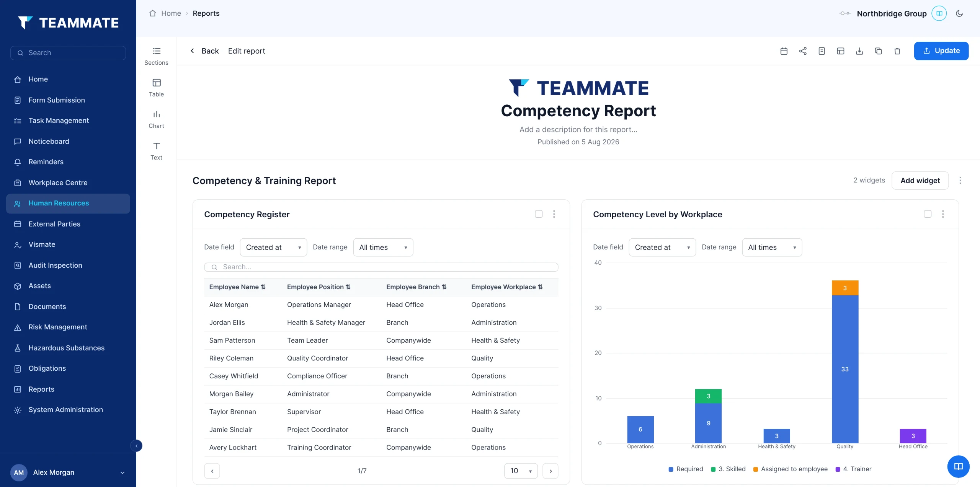Open Competency Level by Workplace options menu
The width and height of the screenshot is (980, 487).
pyautogui.click(x=943, y=214)
